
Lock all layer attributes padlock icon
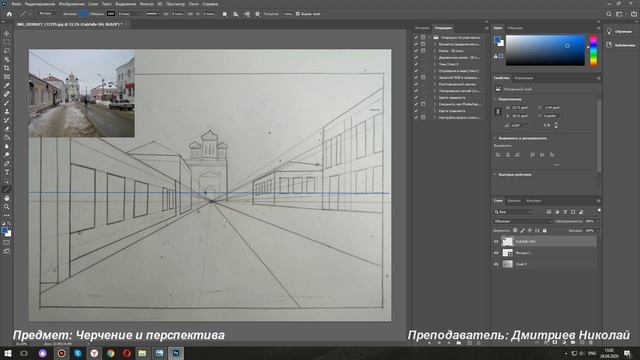(x=544, y=231)
